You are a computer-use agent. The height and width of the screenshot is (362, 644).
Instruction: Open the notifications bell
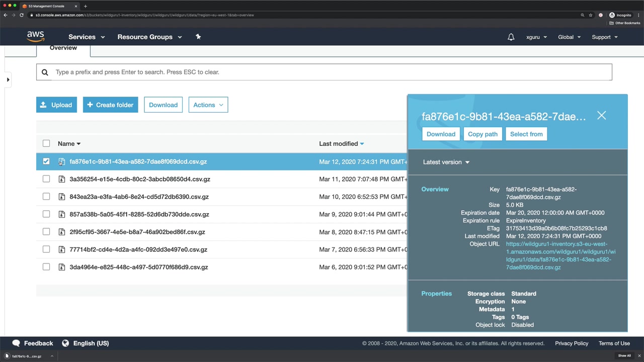511,37
